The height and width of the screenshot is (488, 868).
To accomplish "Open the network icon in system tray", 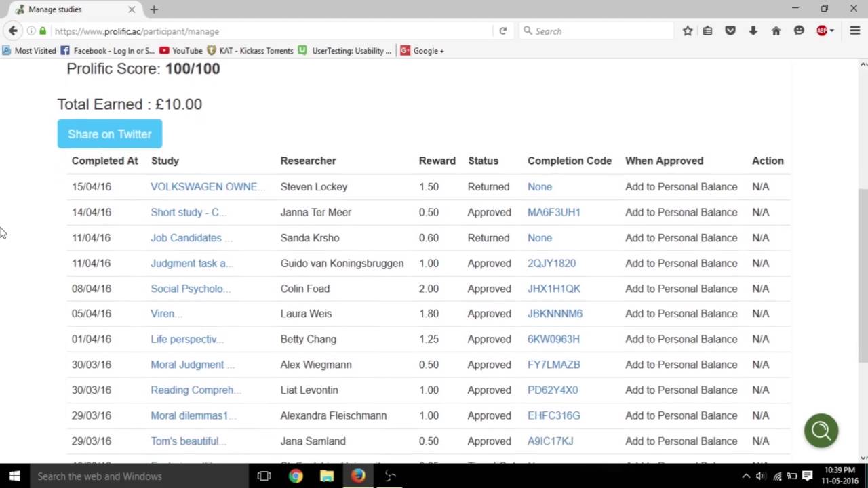I will [777, 476].
